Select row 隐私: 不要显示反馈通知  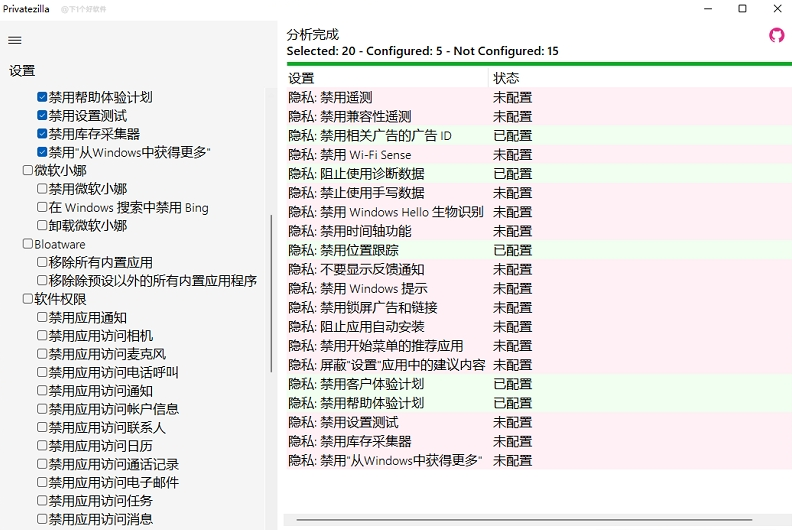[x=539, y=269]
